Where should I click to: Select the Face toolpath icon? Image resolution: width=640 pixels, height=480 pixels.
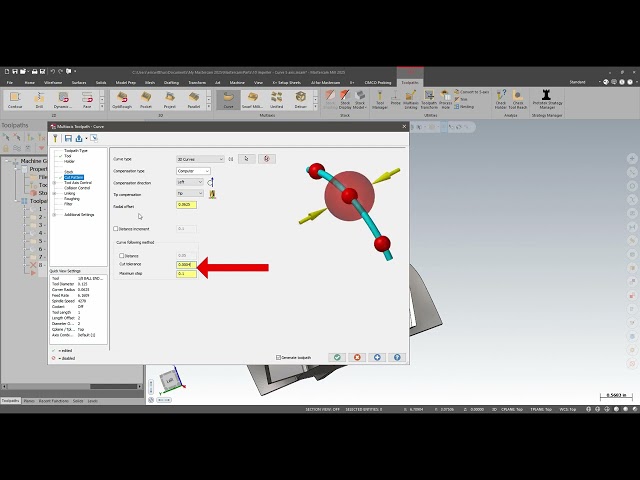(x=87, y=100)
